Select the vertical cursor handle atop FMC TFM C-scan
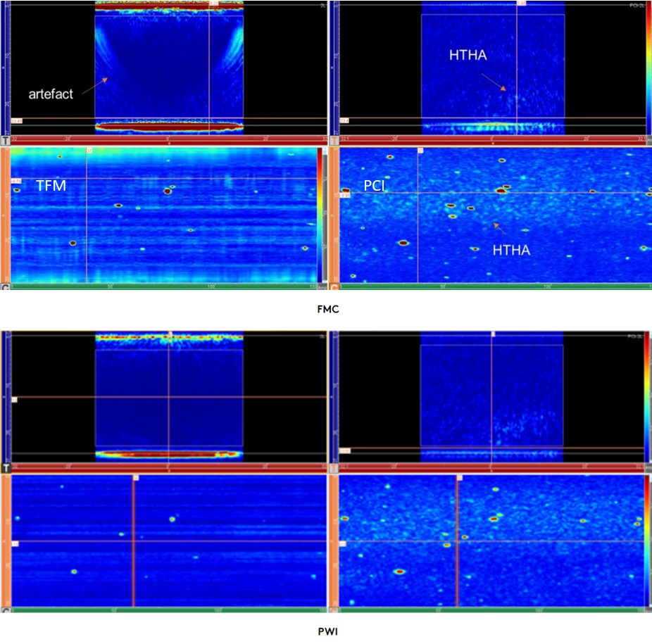 [89, 150]
